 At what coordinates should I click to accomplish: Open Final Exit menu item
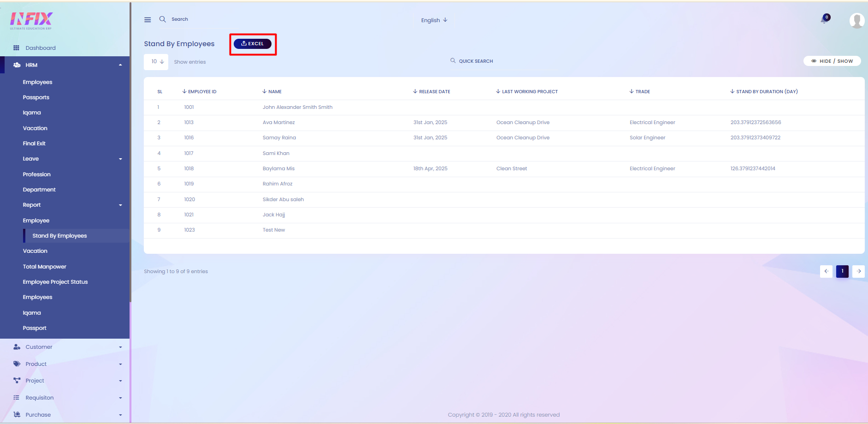coord(34,143)
